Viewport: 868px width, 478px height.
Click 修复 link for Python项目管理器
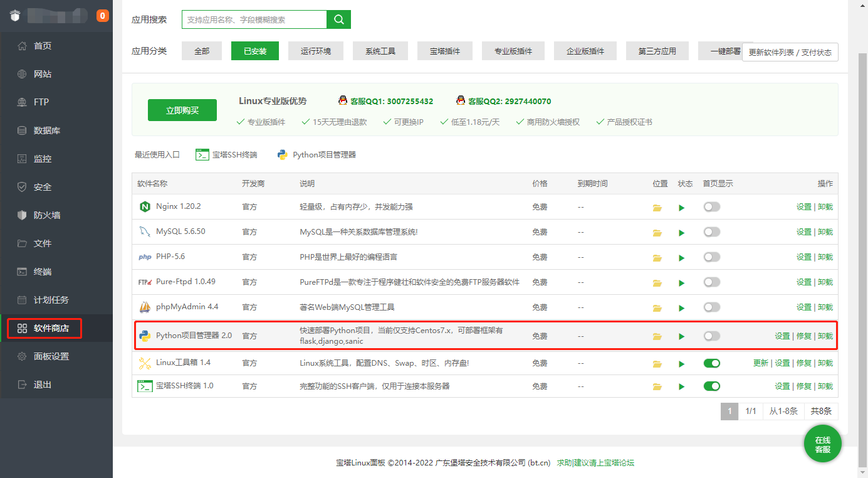click(x=804, y=336)
